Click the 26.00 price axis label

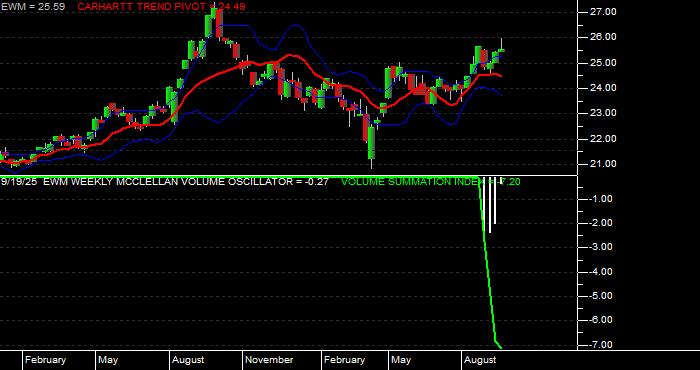(604, 37)
